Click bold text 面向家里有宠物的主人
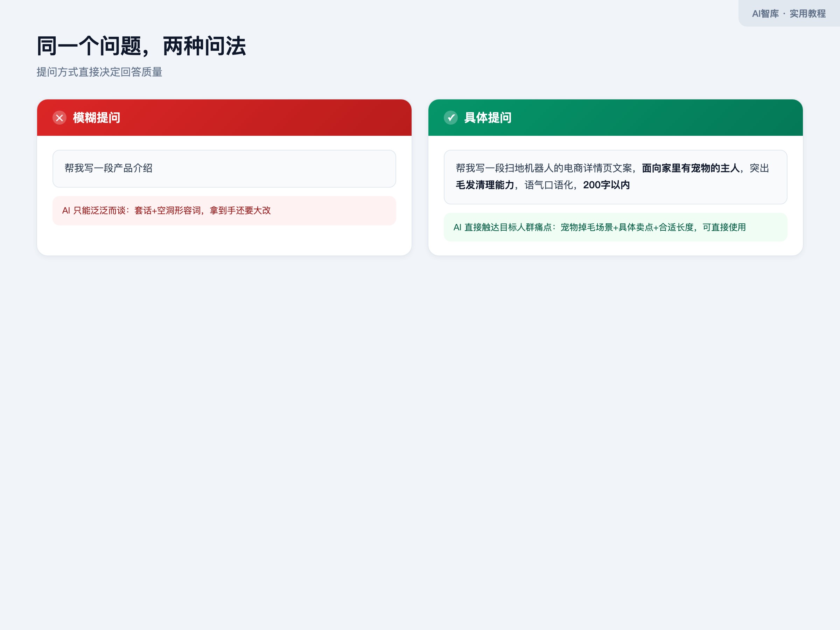The width and height of the screenshot is (840, 630). [x=691, y=168]
